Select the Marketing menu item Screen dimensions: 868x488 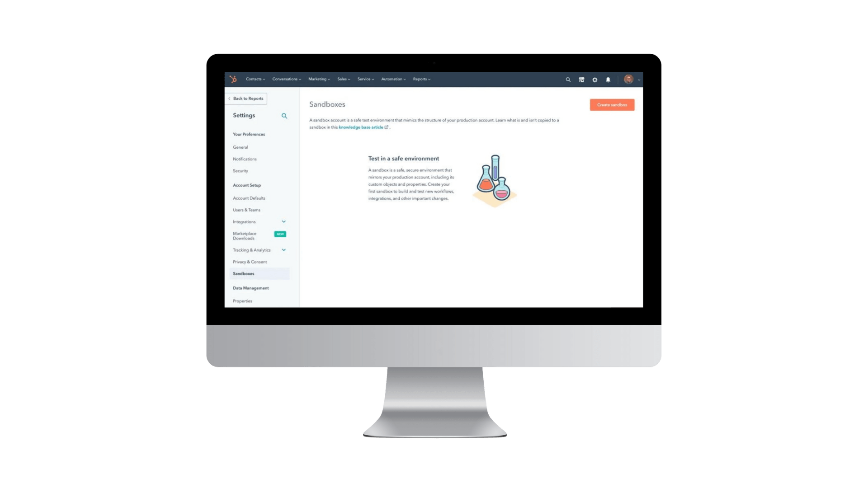[318, 79]
